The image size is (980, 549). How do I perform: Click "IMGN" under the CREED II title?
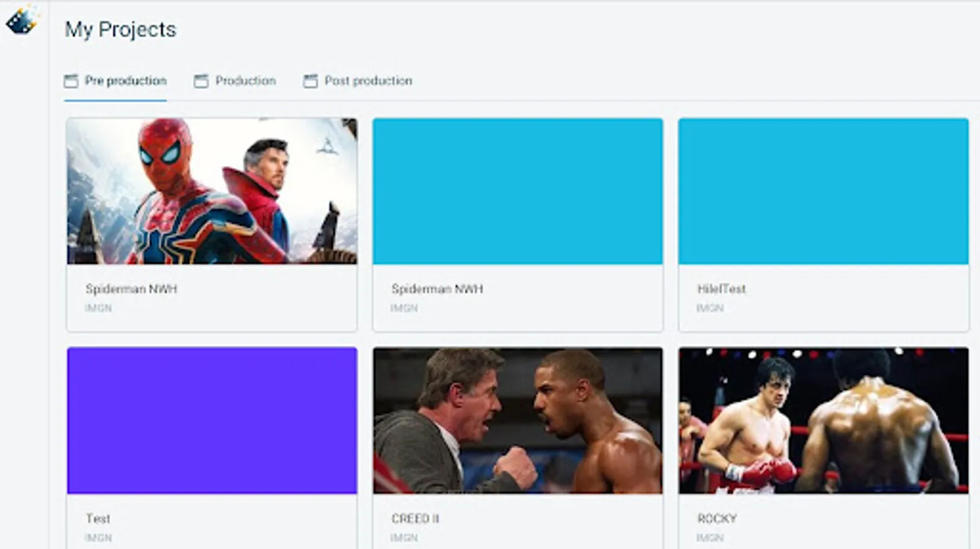(x=404, y=538)
